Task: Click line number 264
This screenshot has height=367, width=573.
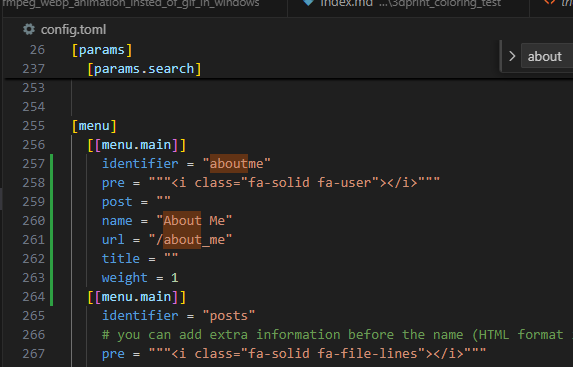Action: click(x=34, y=297)
